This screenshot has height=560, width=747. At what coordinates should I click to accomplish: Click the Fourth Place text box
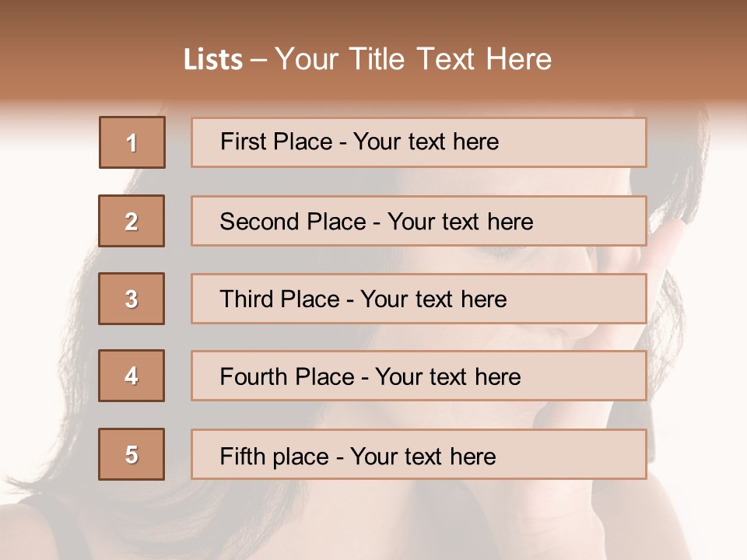419,376
